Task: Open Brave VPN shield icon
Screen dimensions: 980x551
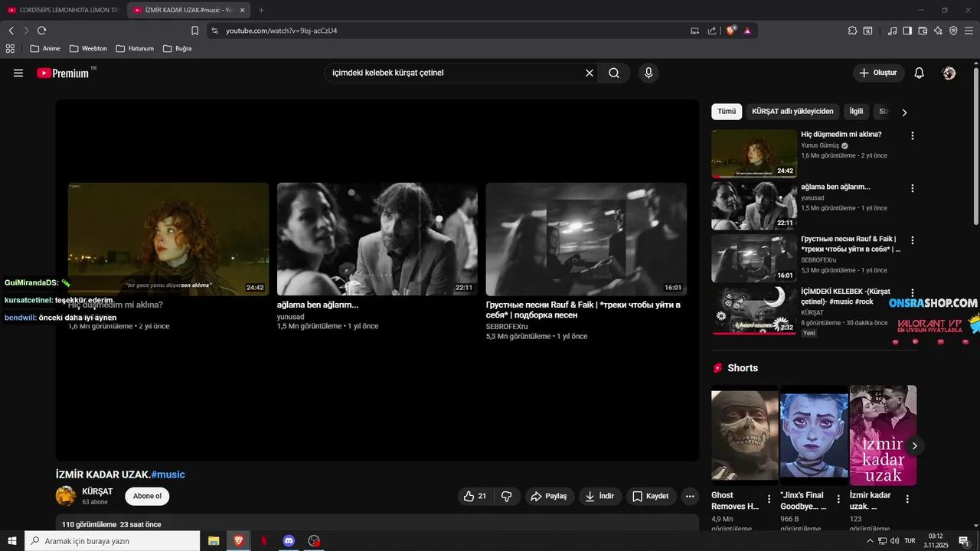Action: click(x=953, y=31)
